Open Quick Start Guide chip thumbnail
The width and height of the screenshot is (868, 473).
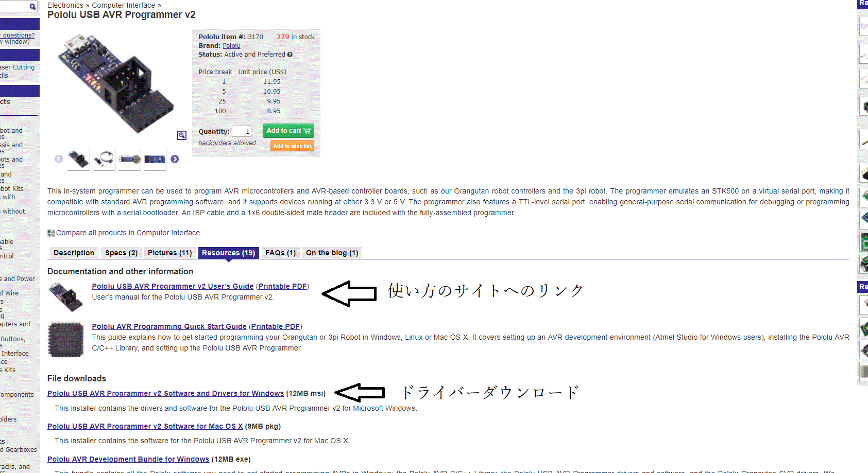point(65,339)
